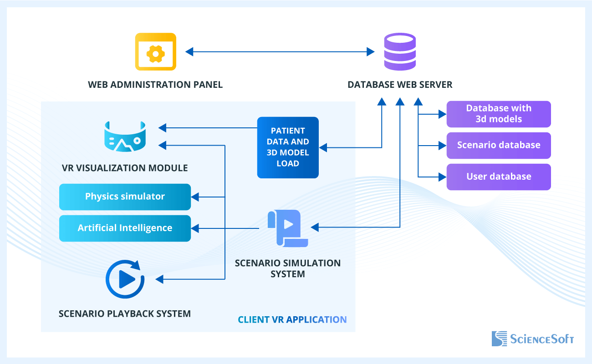Click the User database box

(x=499, y=177)
